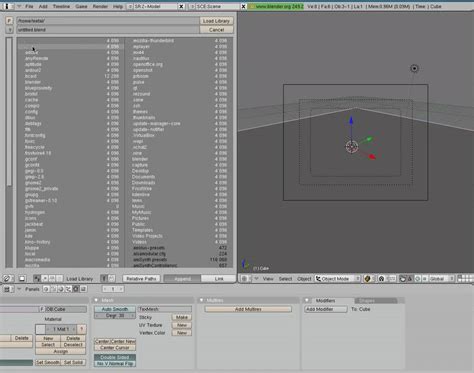Select the openoffice.org folder entry
Viewport: 474px width, 373px height.
148,64
